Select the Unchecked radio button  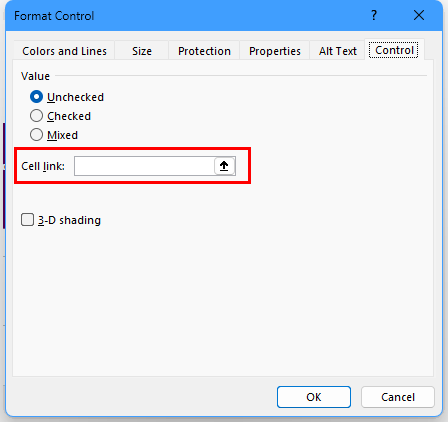(x=36, y=97)
